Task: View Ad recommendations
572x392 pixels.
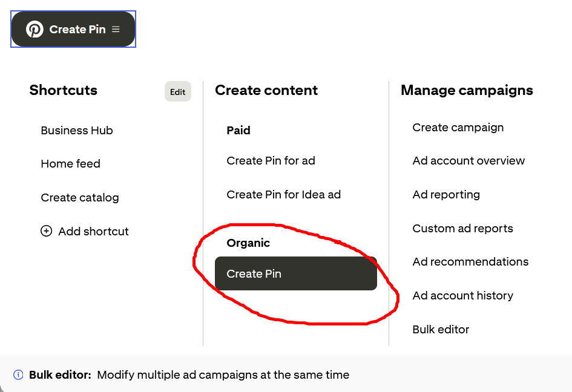Action: (x=470, y=261)
